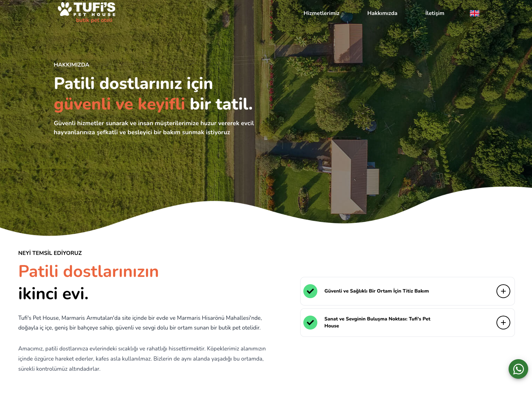The width and height of the screenshot is (532, 393).
Task: Click the orange "güvenli ve keyifli" text
Action: pos(119,104)
